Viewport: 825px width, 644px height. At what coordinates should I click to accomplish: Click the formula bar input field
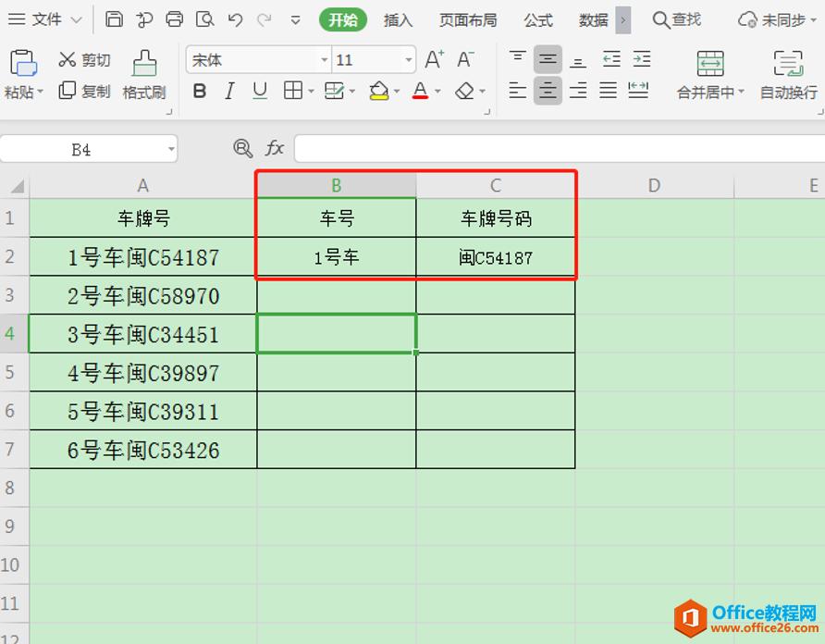click(560, 148)
